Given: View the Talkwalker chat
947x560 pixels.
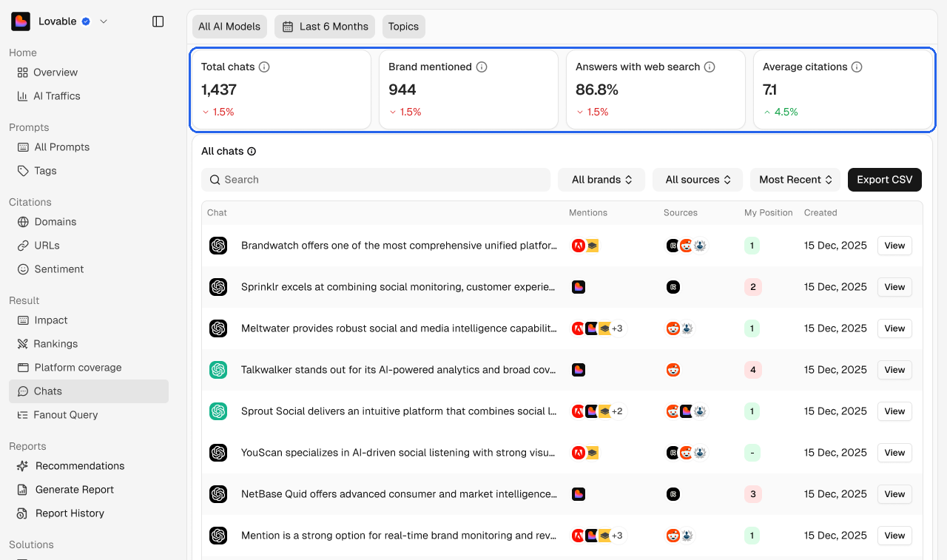Looking at the screenshot, I should [x=894, y=370].
